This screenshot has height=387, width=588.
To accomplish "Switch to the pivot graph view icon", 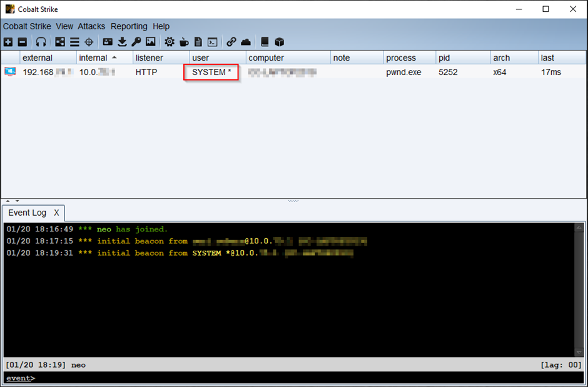I will click(x=60, y=42).
